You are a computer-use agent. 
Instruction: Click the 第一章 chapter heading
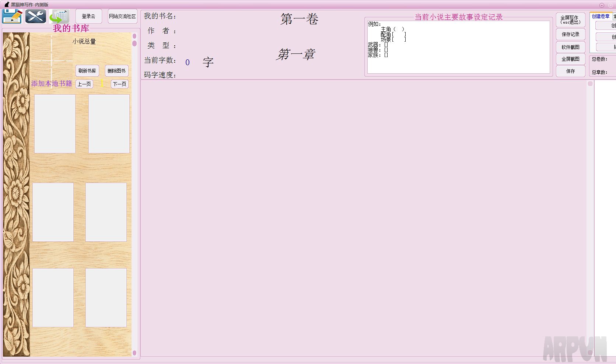(296, 55)
